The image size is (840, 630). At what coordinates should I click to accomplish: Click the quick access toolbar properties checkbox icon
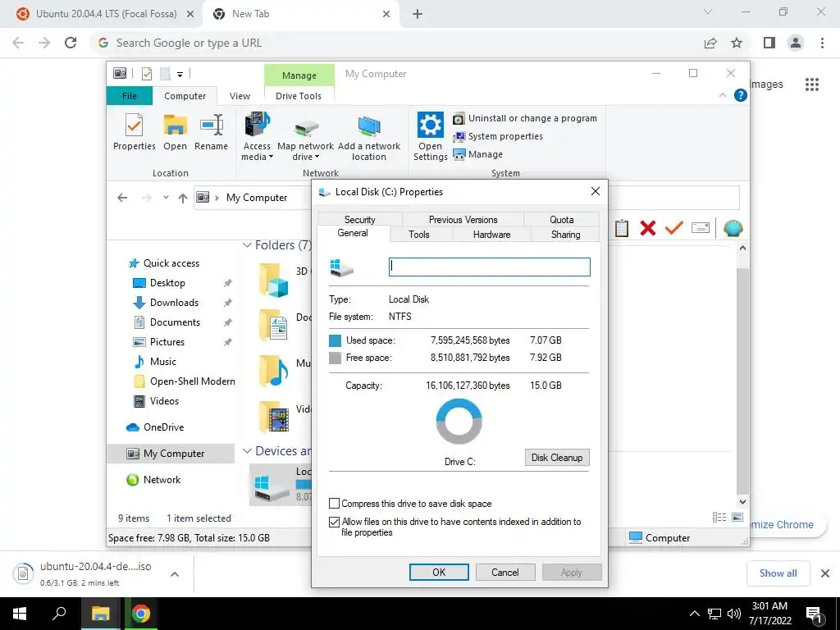point(146,74)
